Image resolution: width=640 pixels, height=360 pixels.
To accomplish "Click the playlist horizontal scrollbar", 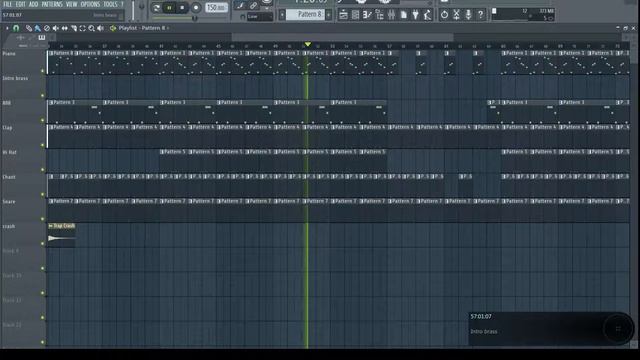I will (x=342, y=38).
